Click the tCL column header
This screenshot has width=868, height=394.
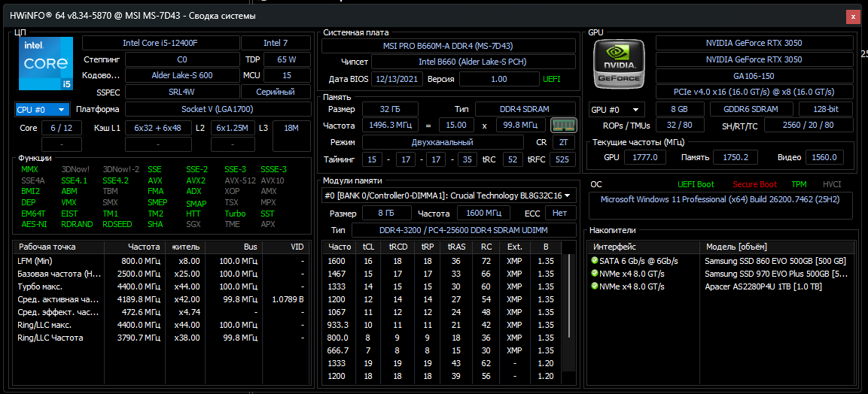368,247
